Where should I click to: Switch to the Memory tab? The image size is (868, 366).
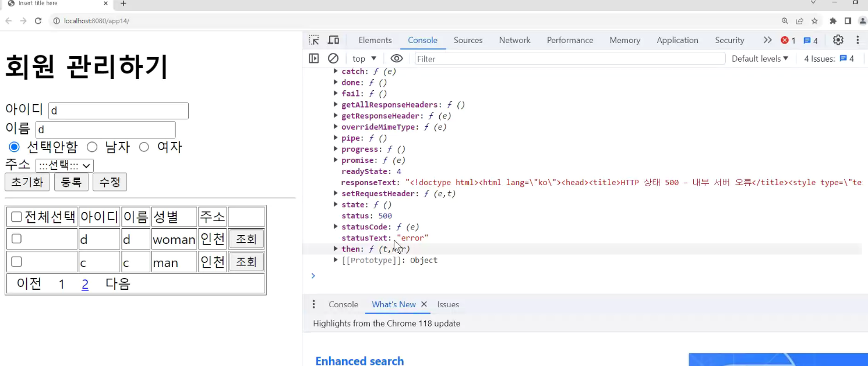pyautogui.click(x=625, y=40)
